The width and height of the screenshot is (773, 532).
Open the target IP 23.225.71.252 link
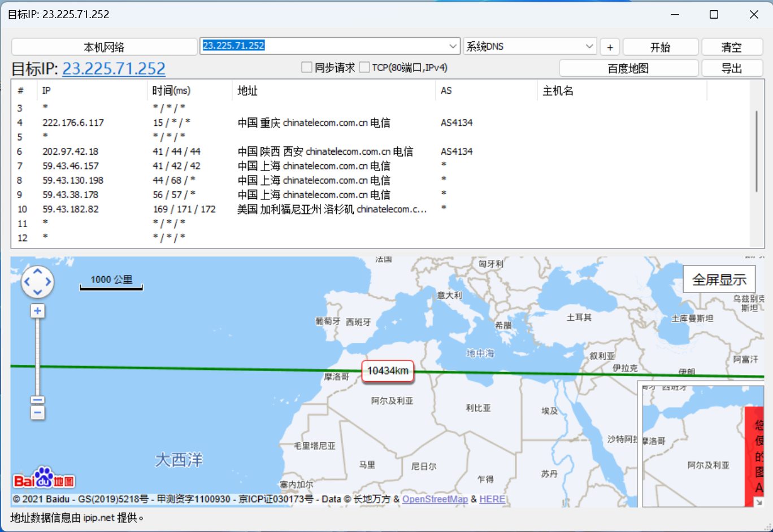coord(114,69)
